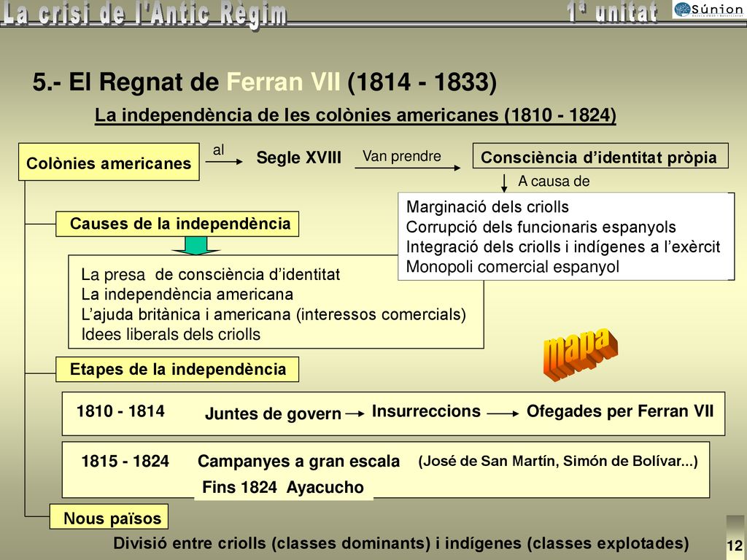
Task: Click the 'Segle XVIII' text
Action: (298, 157)
